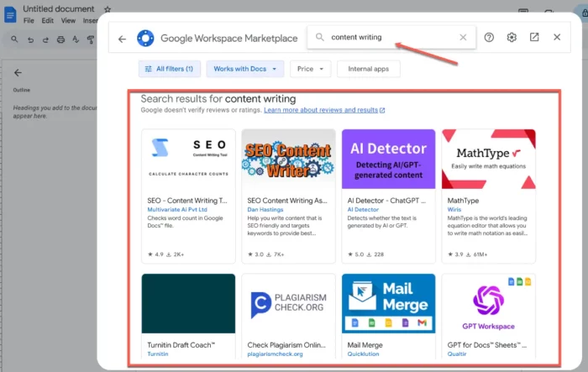Open Marketplace settings gear

[x=512, y=37]
